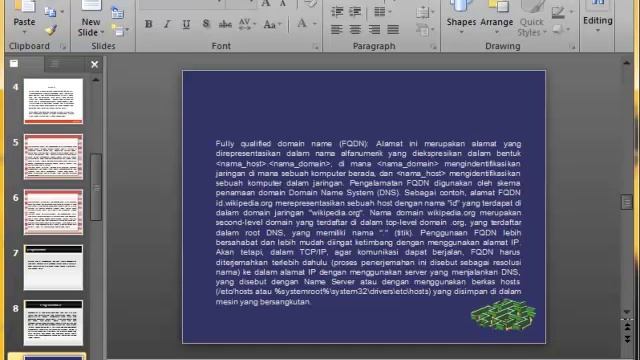Align text right
Screen dimensions: 640x360
[374, 29]
